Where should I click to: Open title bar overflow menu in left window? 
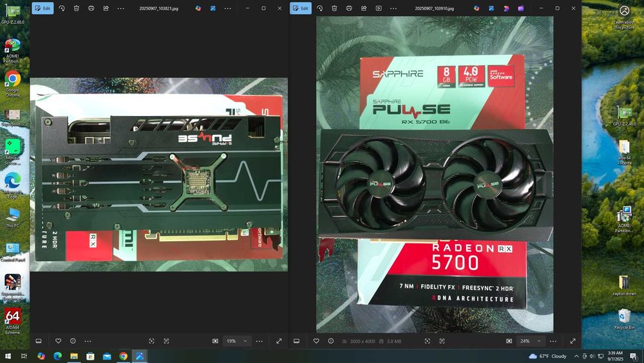pos(227,8)
